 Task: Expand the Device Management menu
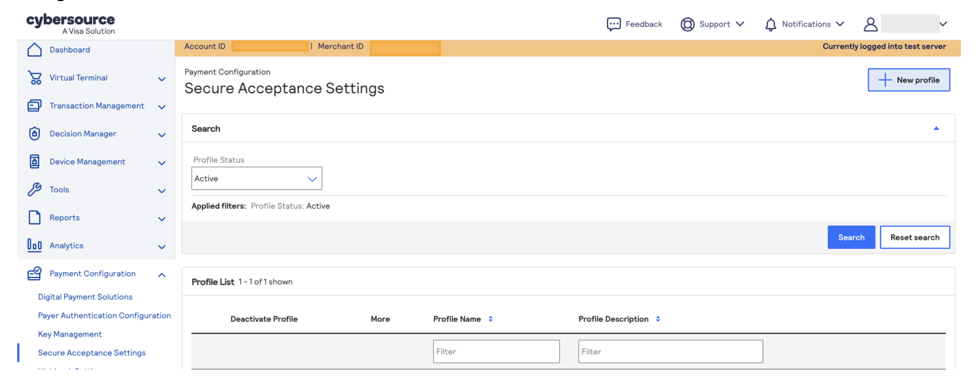click(162, 163)
